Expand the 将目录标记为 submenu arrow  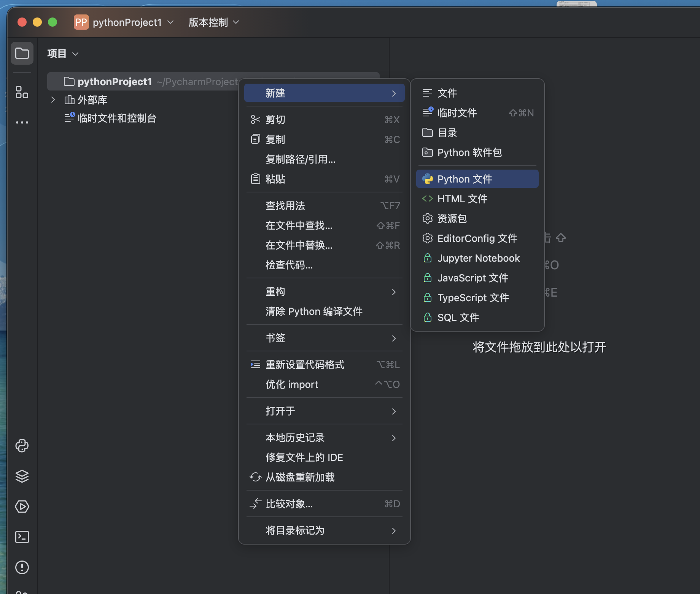point(394,530)
